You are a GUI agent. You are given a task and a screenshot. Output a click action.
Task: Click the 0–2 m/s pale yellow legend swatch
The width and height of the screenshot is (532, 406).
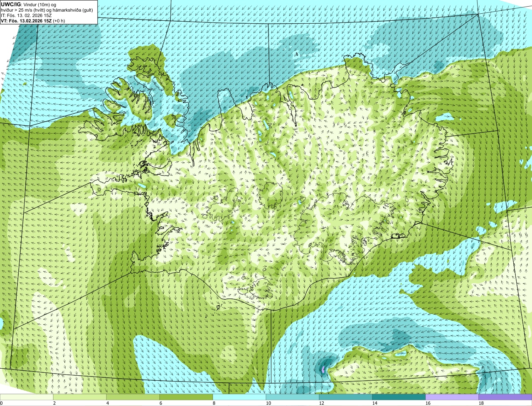tap(27, 397)
